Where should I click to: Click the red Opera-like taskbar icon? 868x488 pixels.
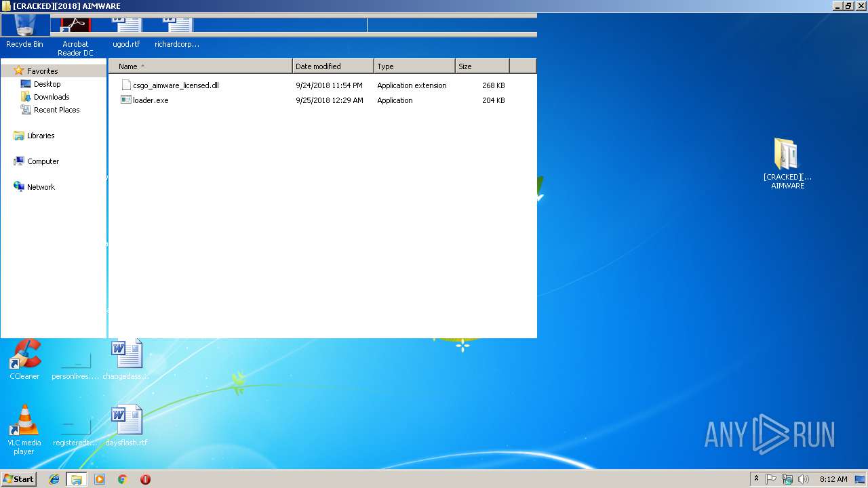[x=145, y=479]
